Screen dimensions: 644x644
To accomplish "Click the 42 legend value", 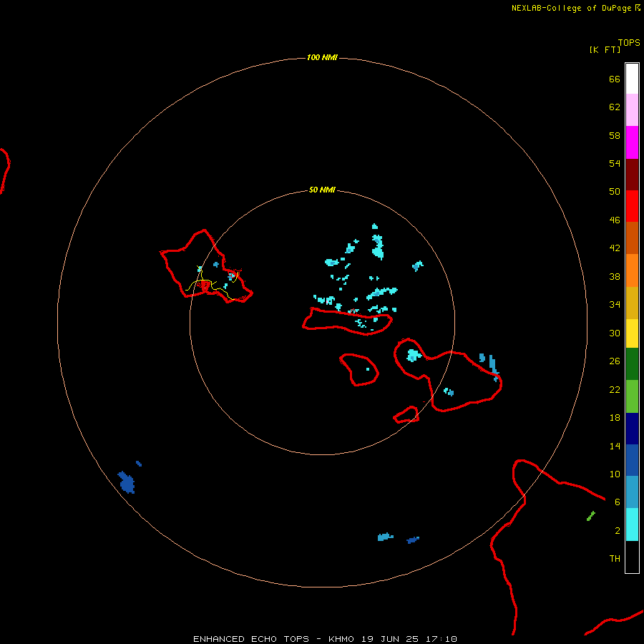I will [x=615, y=248].
